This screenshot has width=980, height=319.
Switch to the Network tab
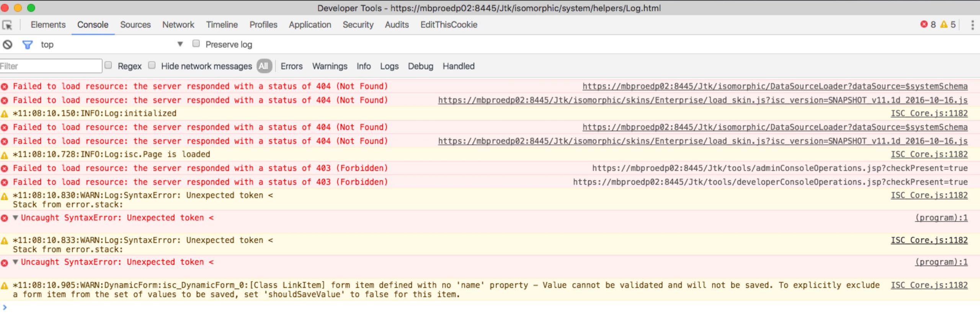click(x=178, y=25)
